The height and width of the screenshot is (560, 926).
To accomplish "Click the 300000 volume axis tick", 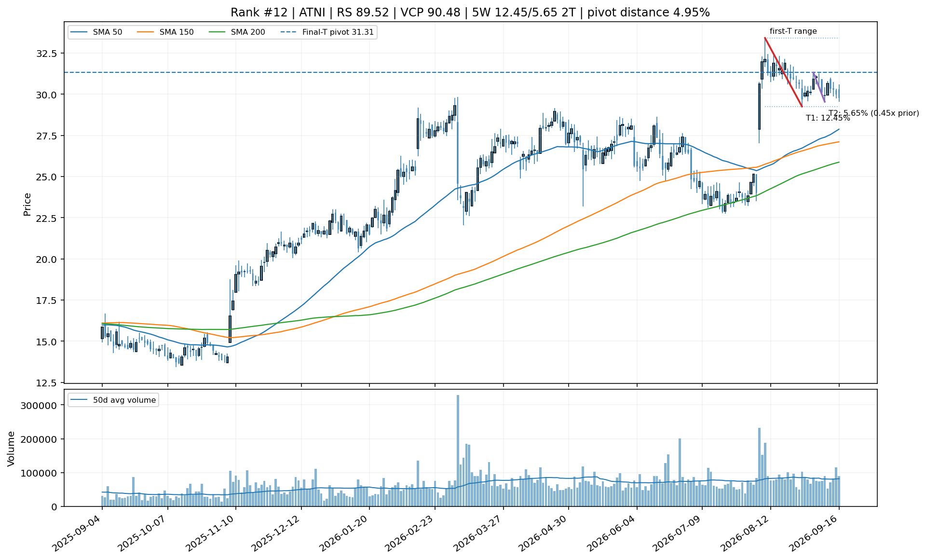I will (39, 405).
